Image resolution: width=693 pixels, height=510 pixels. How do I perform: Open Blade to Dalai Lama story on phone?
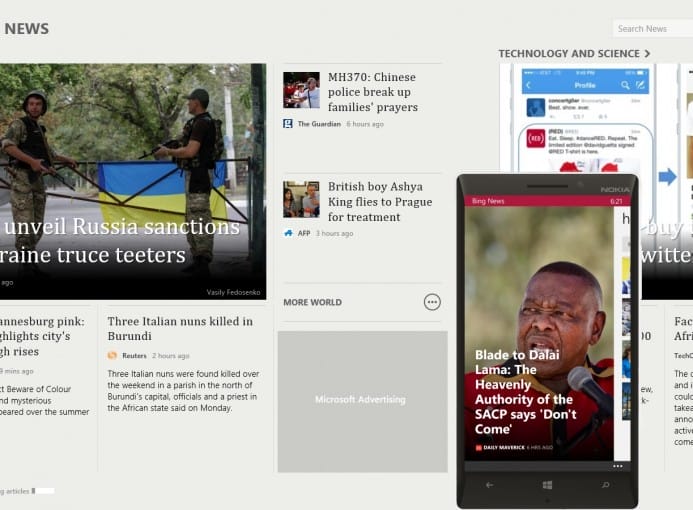coord(525,392)
